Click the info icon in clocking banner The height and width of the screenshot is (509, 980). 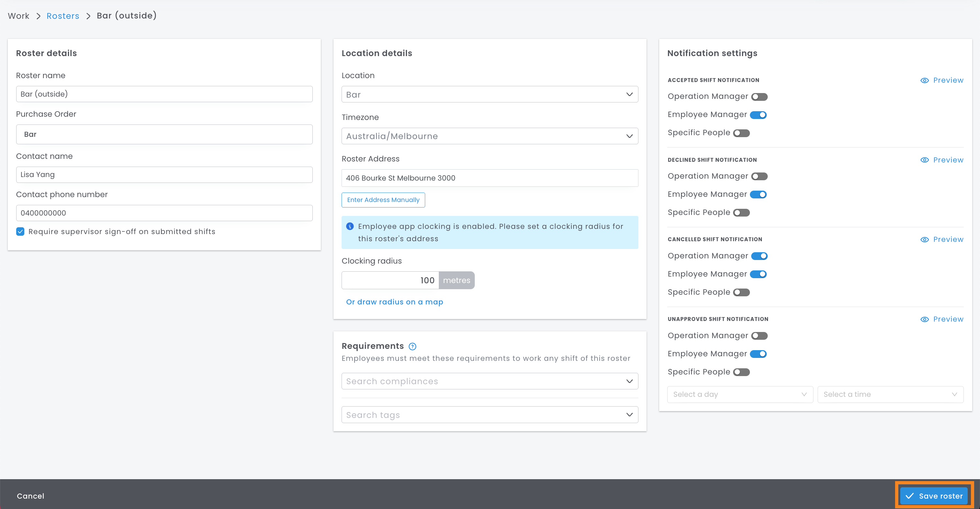click(x=350, y=227)
